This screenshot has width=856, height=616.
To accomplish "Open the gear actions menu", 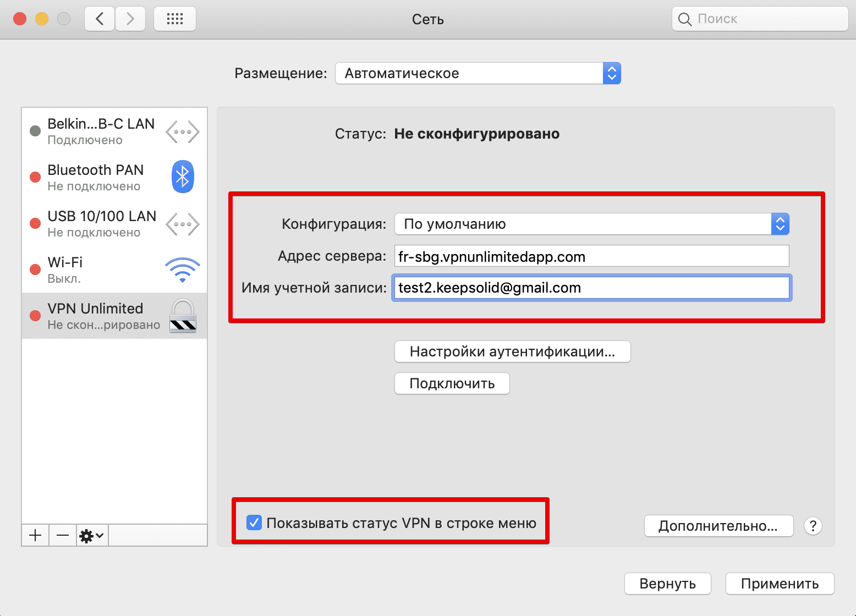I will (x=91, y=535).
